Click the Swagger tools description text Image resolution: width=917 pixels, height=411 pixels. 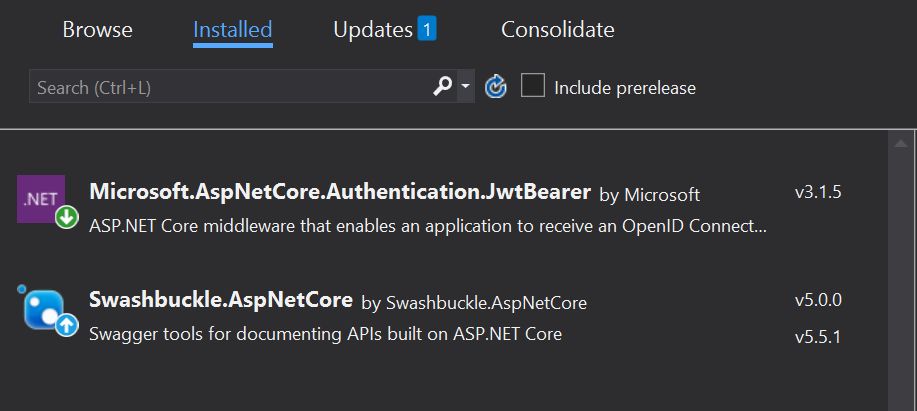(325, 334)
